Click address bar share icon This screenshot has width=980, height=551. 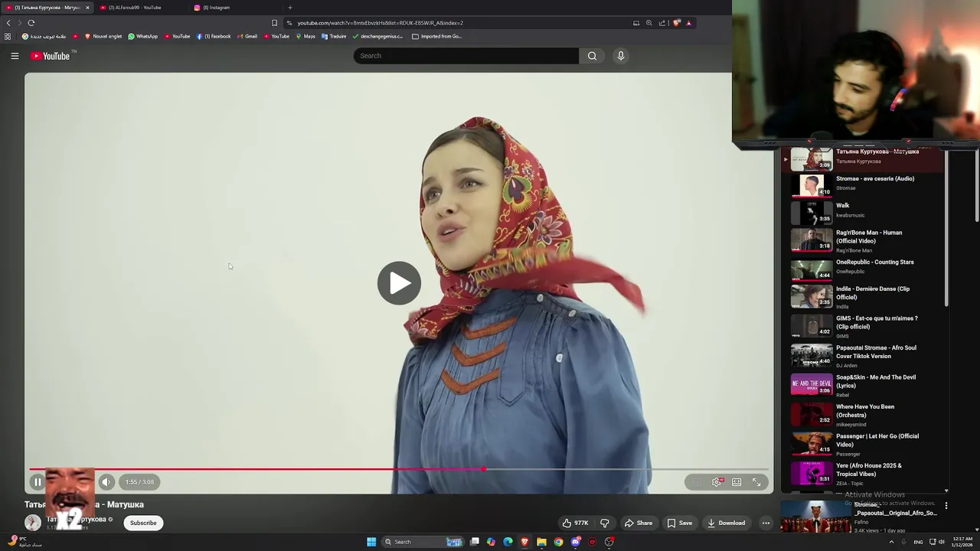click(662, 23)
